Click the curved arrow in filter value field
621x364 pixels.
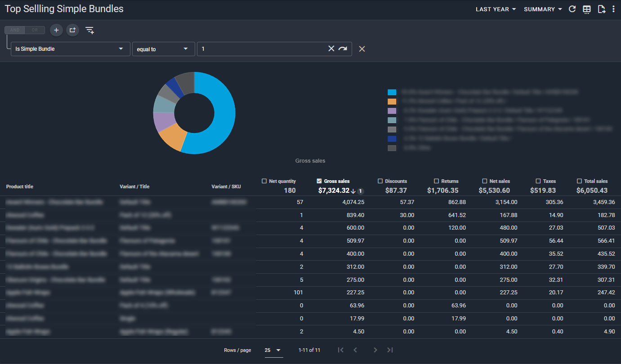[x=343, y=49]
